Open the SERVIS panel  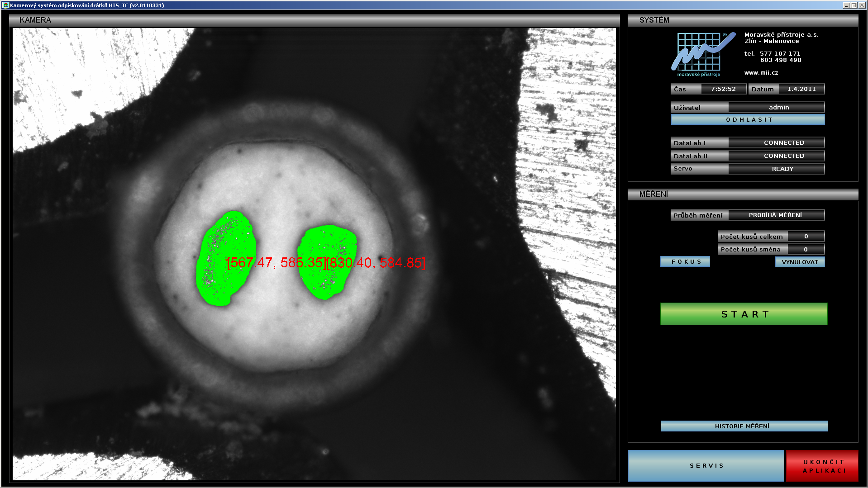coord(706,465)
